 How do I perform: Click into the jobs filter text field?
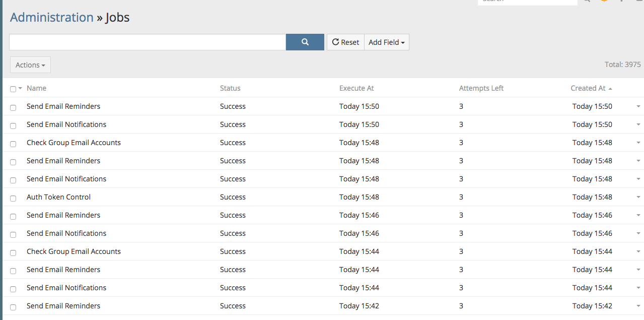point(148,42)
